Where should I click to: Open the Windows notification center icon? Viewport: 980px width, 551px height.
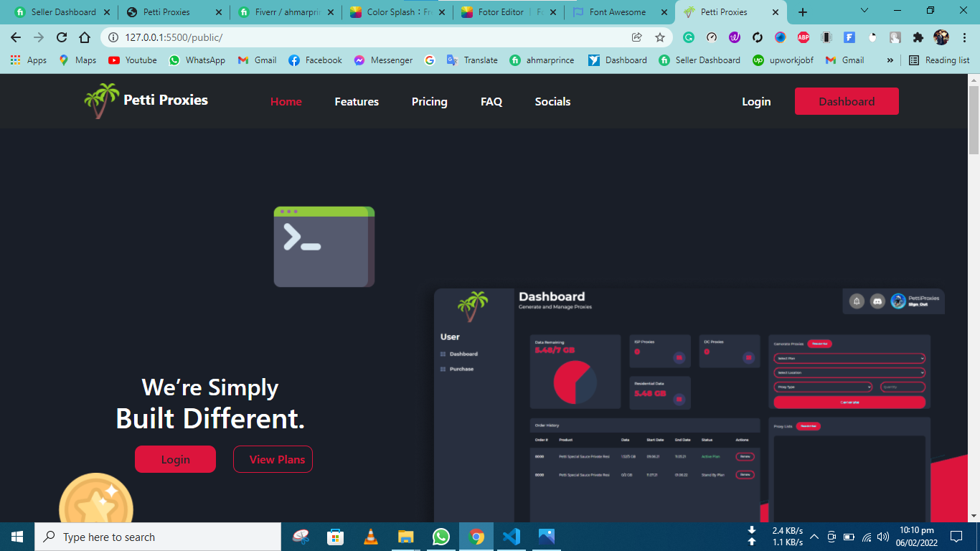(956, 537)
